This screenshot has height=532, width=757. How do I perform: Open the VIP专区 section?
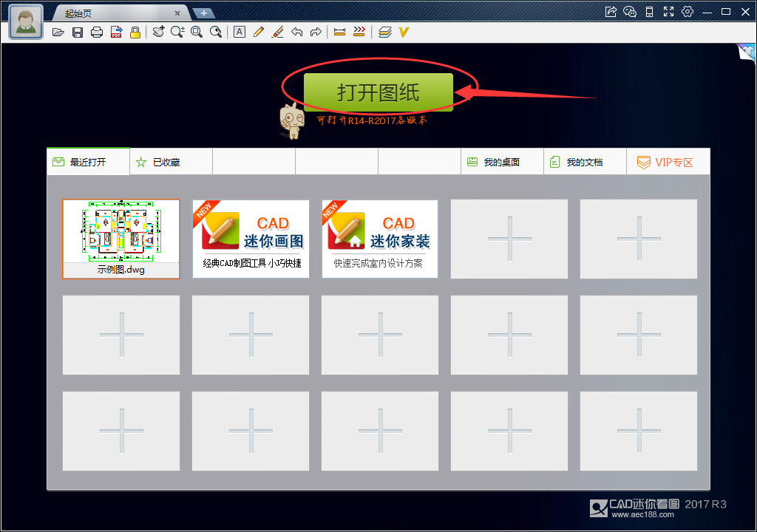[668, 161]
